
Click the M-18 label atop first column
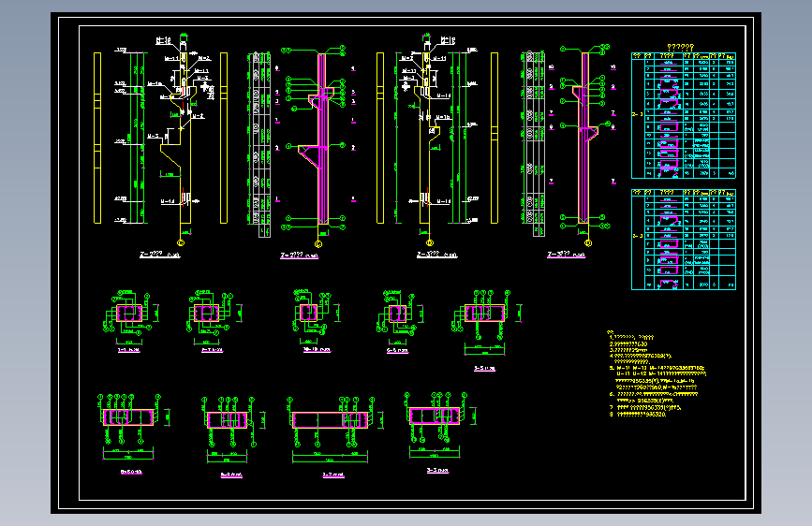(166, 41)
